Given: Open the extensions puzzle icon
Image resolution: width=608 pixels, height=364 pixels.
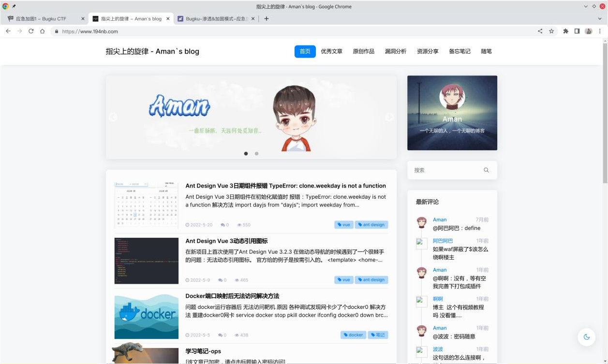Looking at the screenshot, I should (565, 31).
